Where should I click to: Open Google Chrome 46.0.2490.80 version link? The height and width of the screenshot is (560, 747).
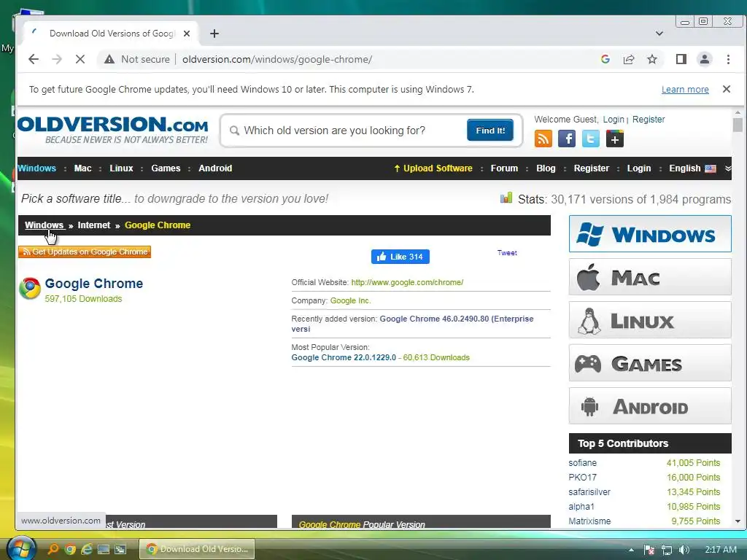(x=413, y=324)
